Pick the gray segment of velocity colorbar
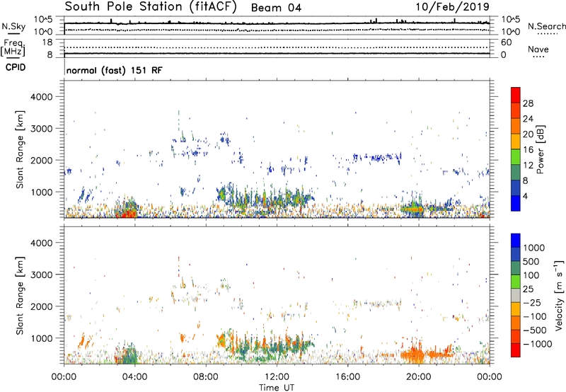The image size is (566, 392). pos(516,295)
